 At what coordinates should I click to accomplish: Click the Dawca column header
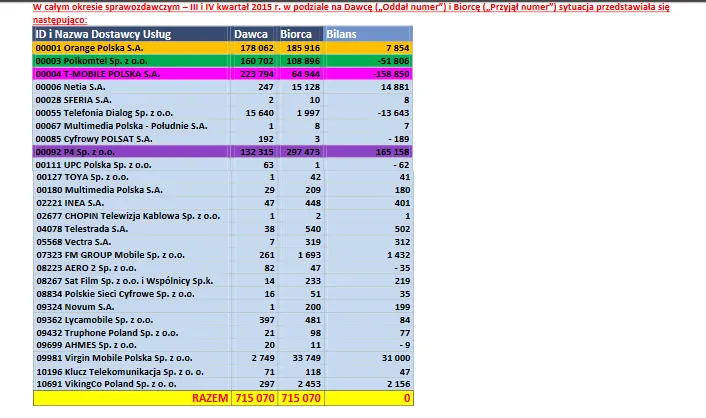tap(251, 34)
